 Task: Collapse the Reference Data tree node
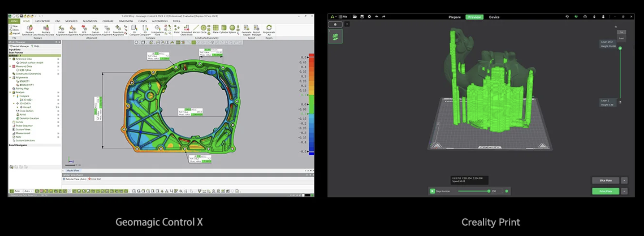coord(10,59)
